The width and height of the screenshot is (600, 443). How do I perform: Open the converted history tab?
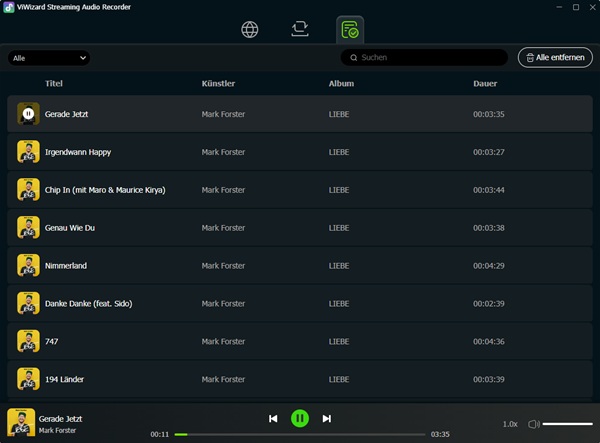(x=350, y=30)
